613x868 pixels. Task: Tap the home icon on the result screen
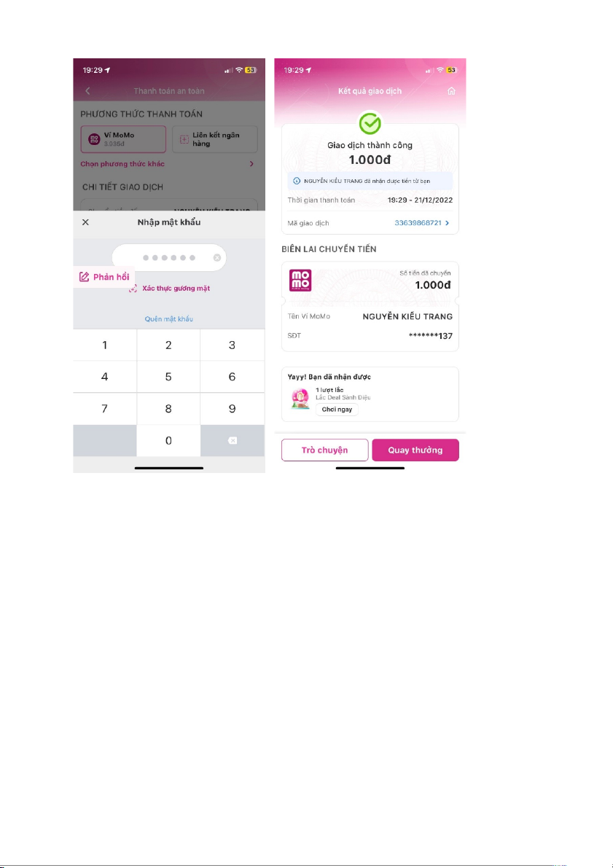click(x=452, y=91)
